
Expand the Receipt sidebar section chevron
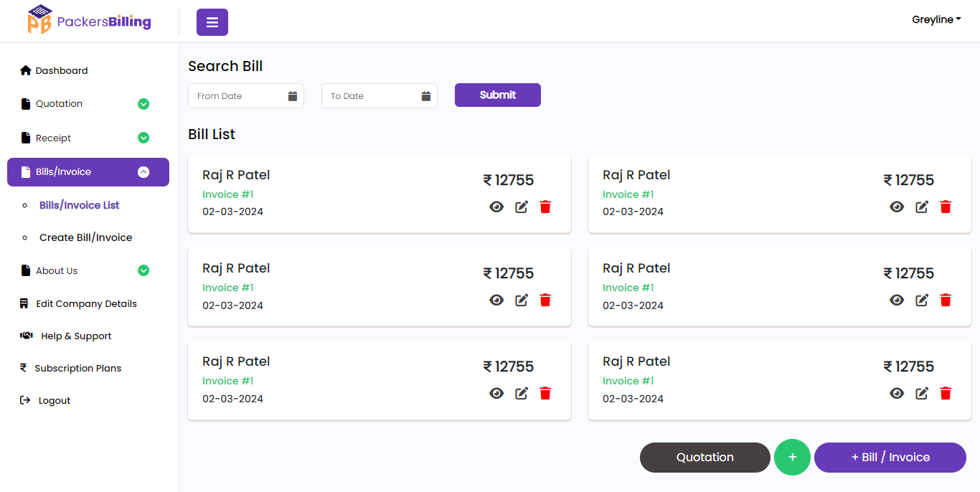(143, 138)
